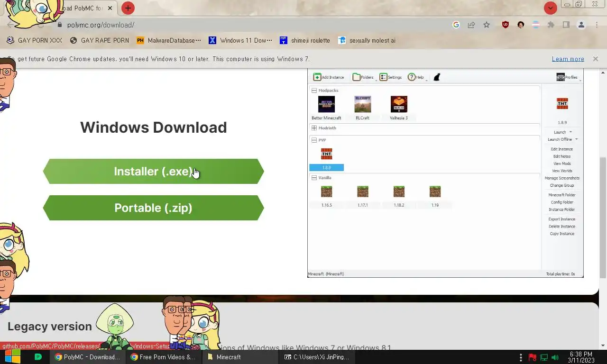
Task: Click the page's vertical scrollbar thumb
Action: tap(603, 218)
